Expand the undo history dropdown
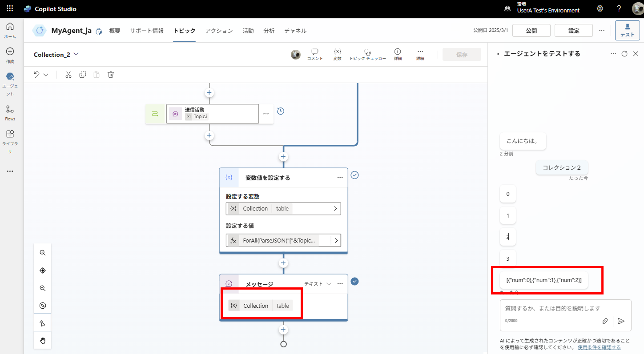644x354 pixels. point(46,74)
